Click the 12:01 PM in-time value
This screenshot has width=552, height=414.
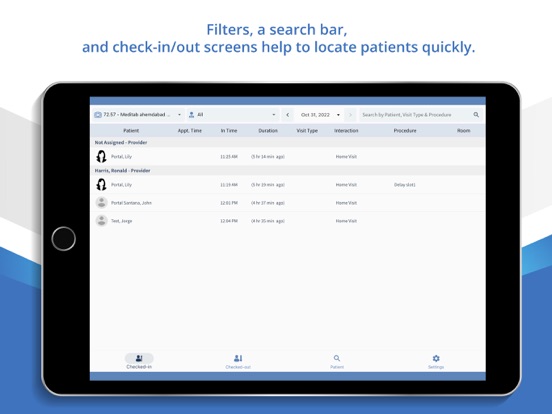click(229, 203)
